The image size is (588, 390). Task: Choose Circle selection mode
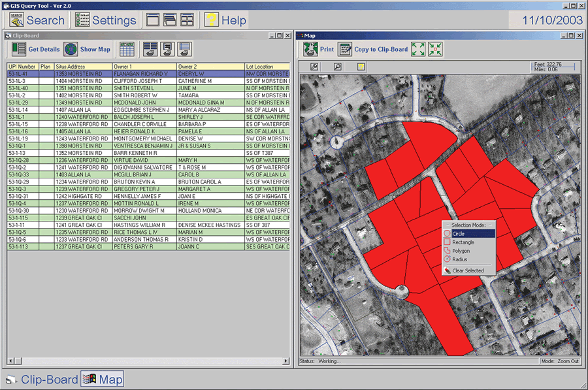click(x=468, y=234)
